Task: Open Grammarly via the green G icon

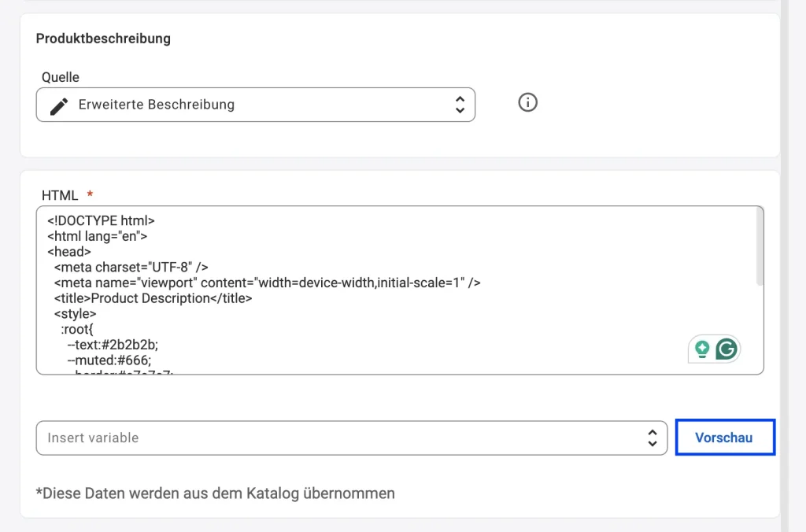Action: 727,349
